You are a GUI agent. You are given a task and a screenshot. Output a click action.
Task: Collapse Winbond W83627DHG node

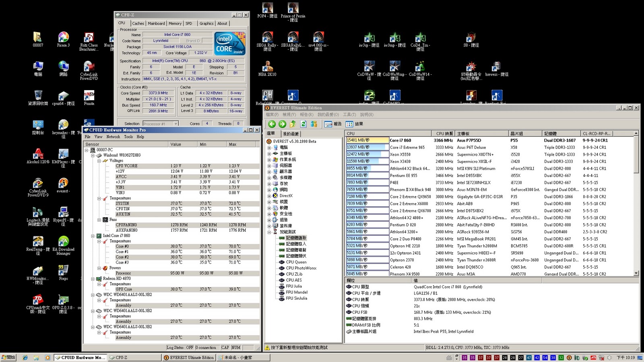tap(93, 155)
